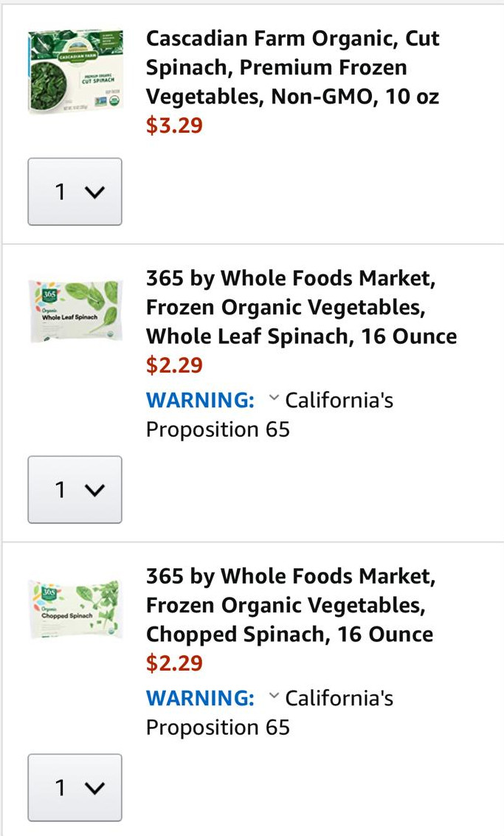Click WARNING label under Whole Leaf Spinach
Screen dimensions: 504x836
pos(200,401)
